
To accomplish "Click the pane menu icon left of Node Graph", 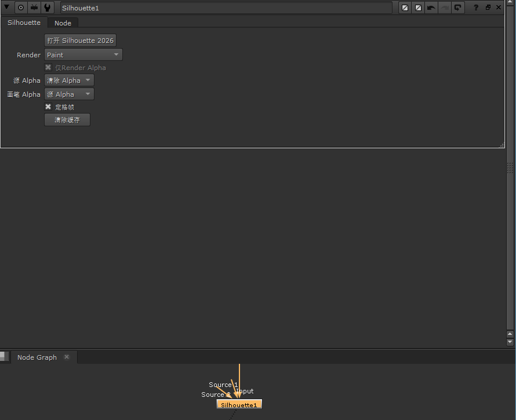I will 4,356.
